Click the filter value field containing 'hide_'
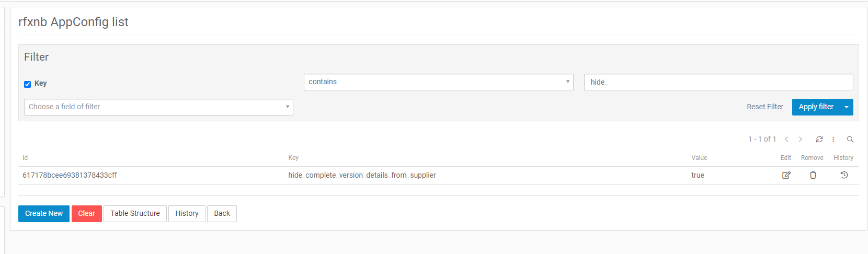The image size is (868, 254). (718, 82)
